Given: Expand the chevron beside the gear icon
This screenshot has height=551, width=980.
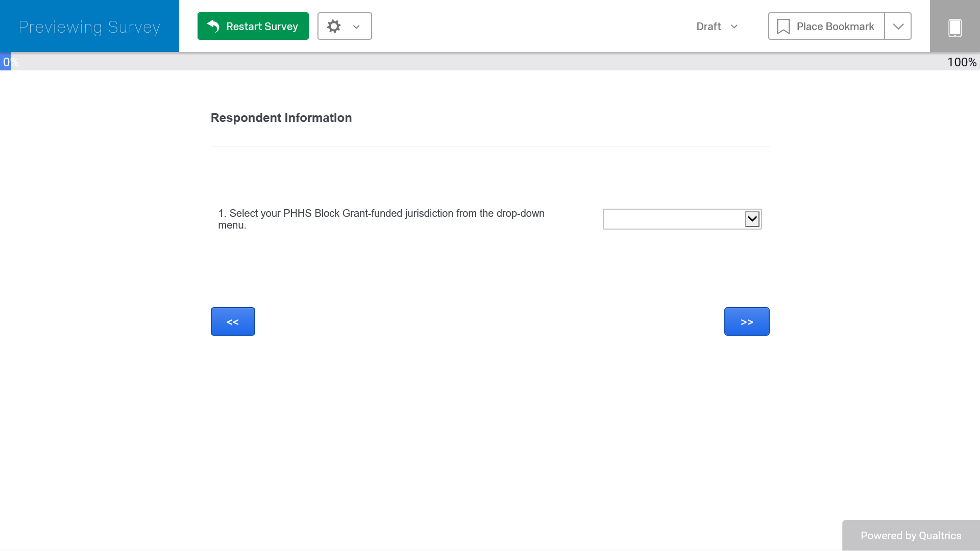Looking at the screenshot, I should [x=356, y=27].
